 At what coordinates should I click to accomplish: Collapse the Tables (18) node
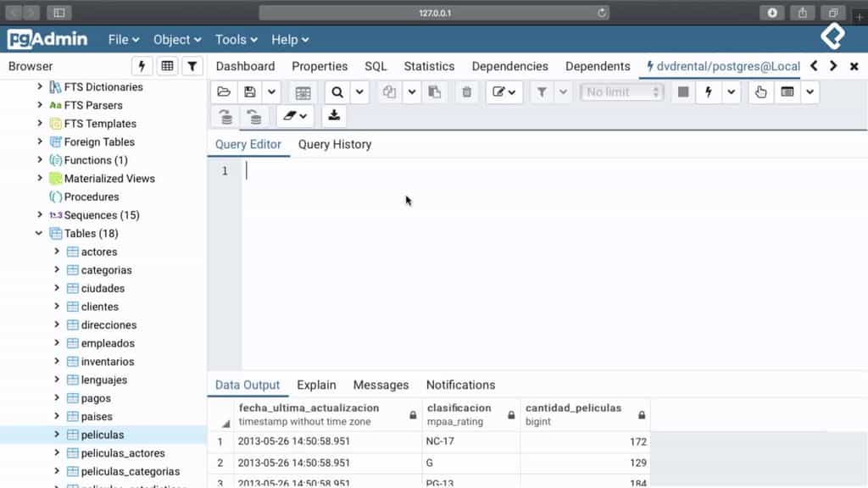(x=38, y=233)
